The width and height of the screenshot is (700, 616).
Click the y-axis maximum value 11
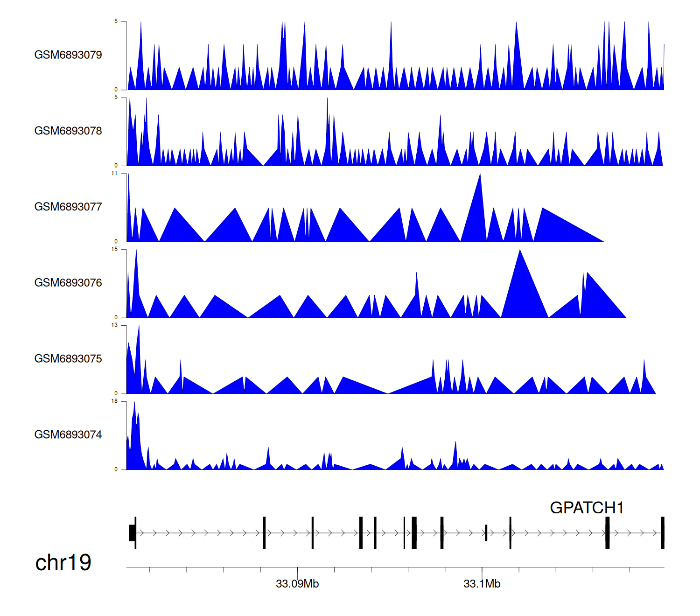click(114, 173)
